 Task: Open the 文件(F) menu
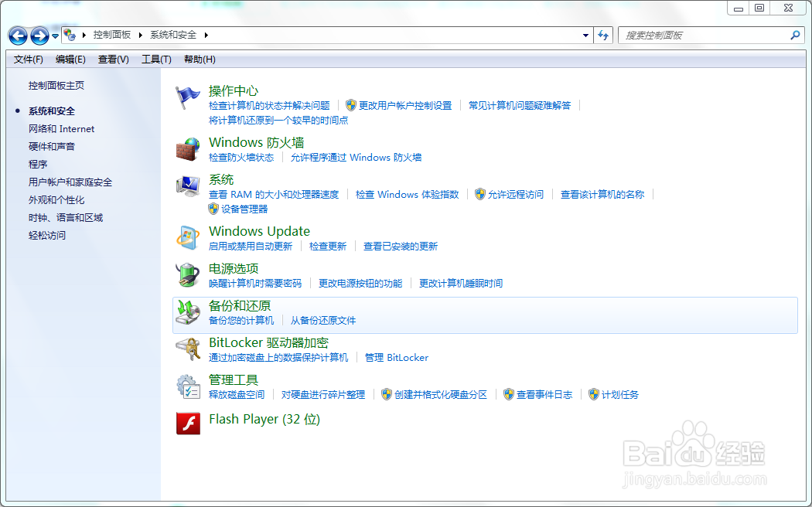tap(29, 60)
